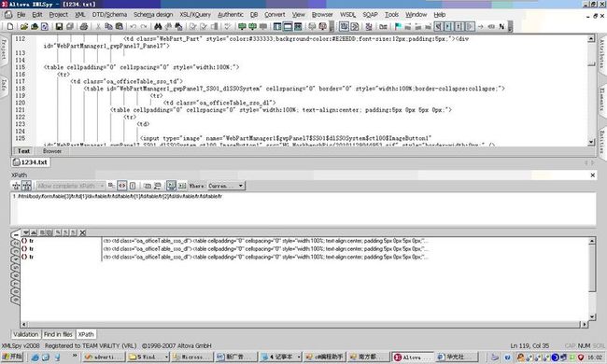Select the third tr result row

click(305, 257)
